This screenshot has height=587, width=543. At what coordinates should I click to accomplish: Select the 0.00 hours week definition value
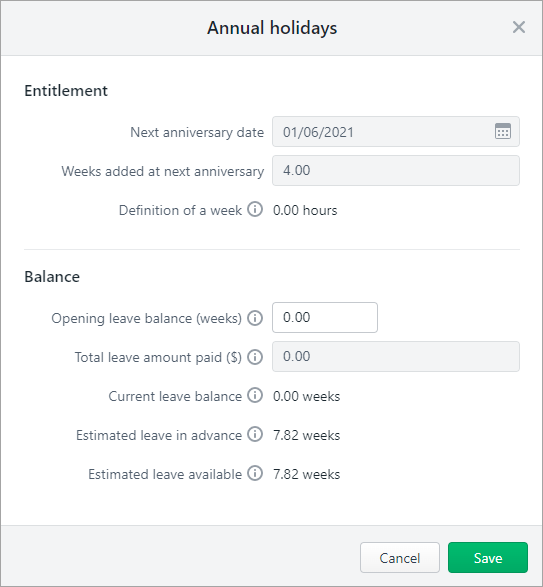[305, 210]
